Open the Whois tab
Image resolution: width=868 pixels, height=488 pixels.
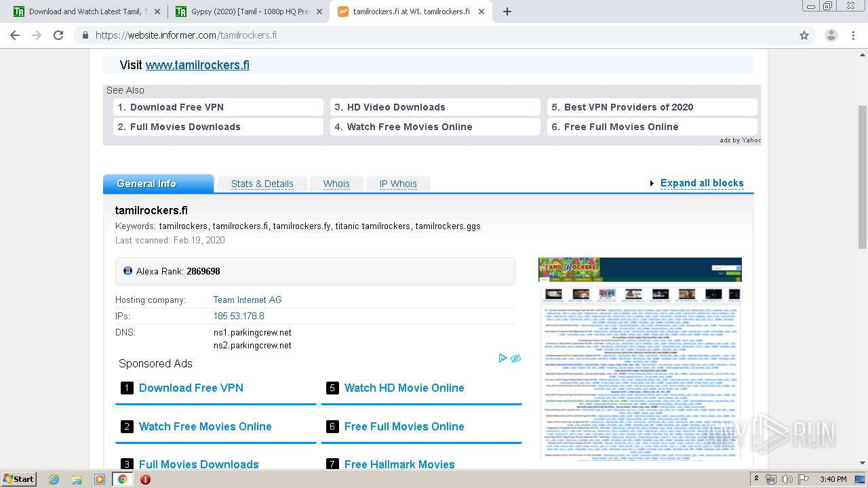pyautogui.click(x=336, y=184)
